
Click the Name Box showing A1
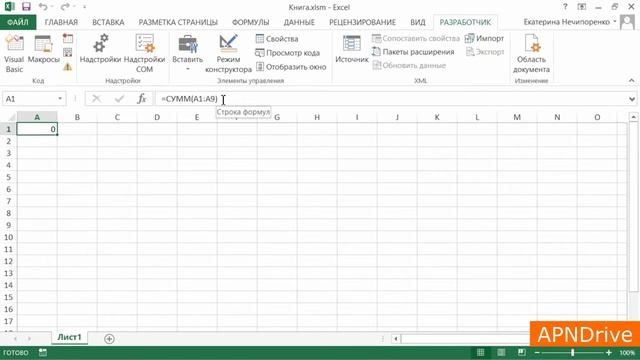click(x=29, y=99)
